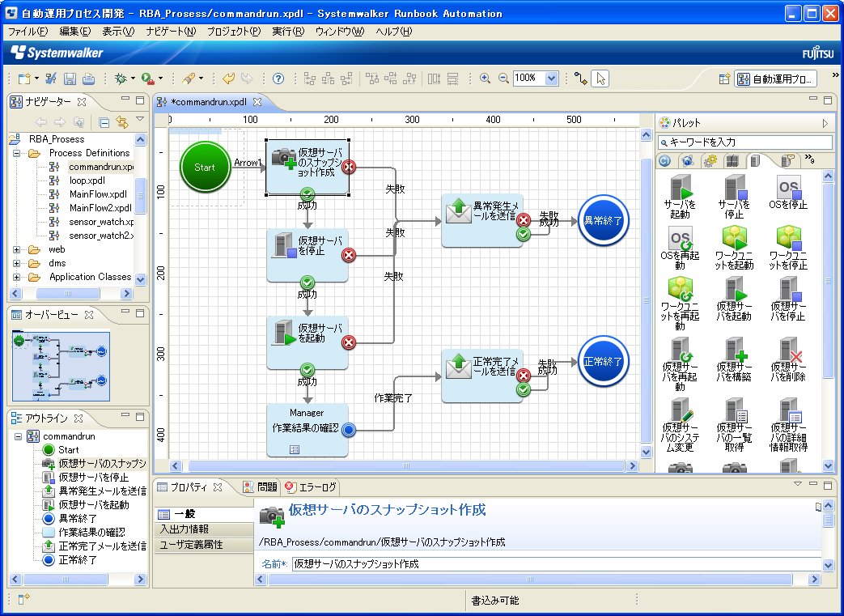Select the サーバを停止 palette item

[734, 197]
